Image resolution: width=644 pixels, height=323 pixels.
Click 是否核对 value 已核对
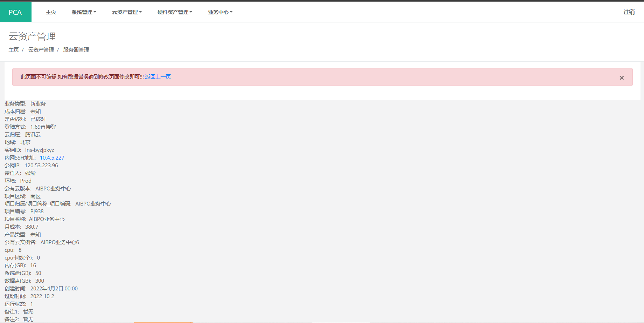(x=38, y=119)
